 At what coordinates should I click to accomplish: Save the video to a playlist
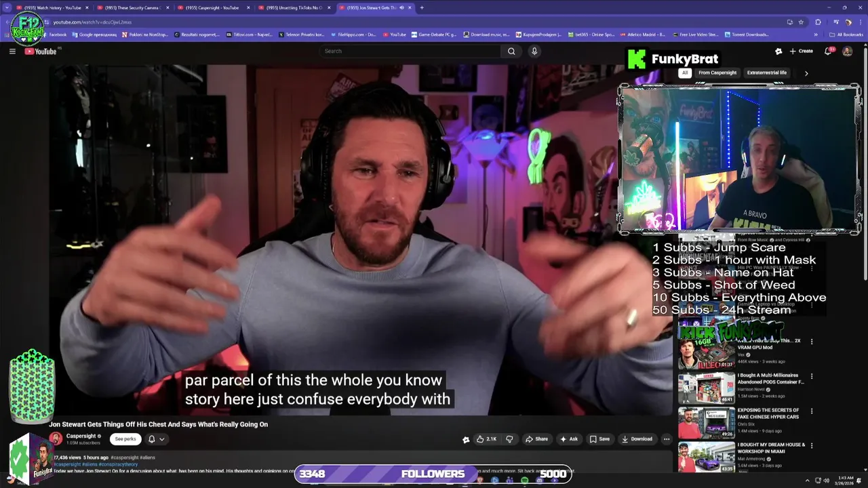(x=599, y=439)
